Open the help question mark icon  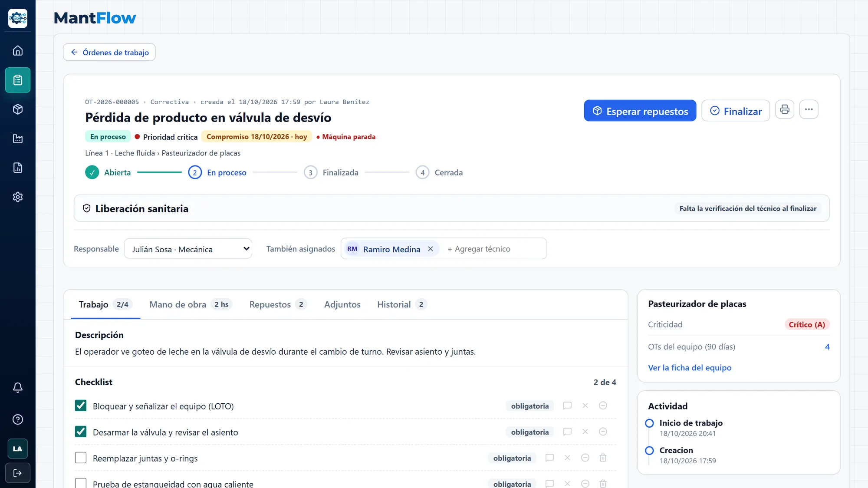pyautogui.click(x=18, y=419)
